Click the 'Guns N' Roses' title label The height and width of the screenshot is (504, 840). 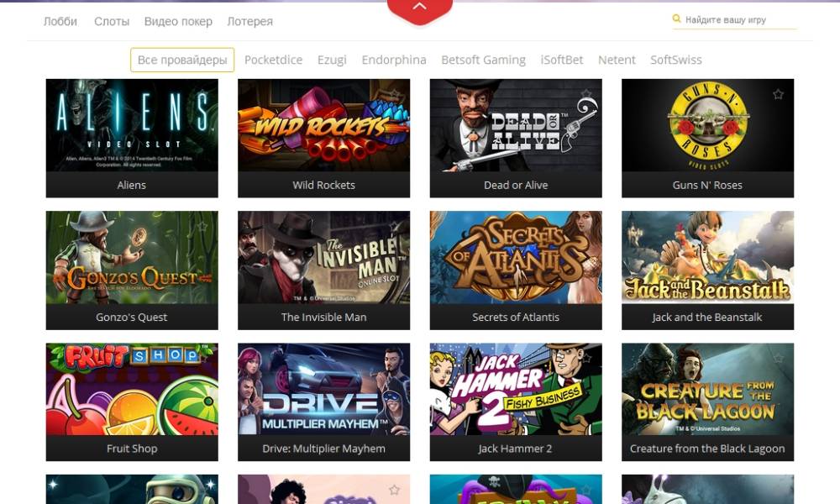coord(707,186)
